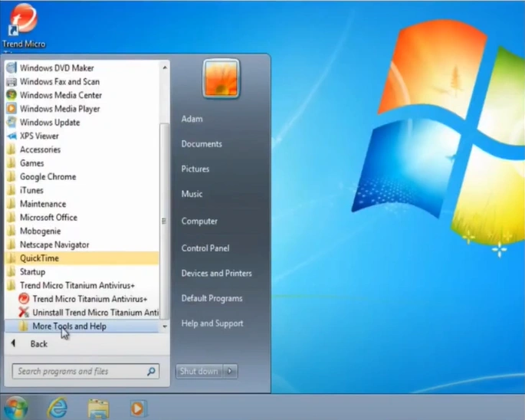525x420 pixels.
Task: Open Windows Media Player taskbar icon
Action: (x=138, y=409)
